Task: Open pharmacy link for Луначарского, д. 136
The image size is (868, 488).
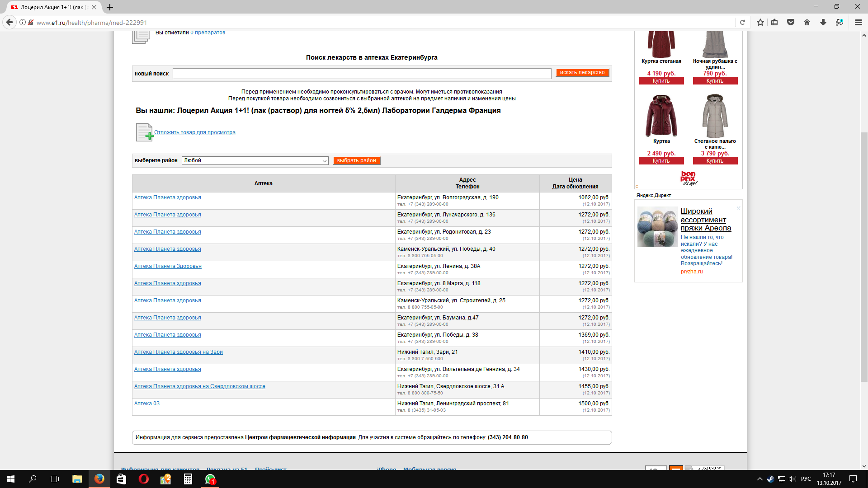Action: [168, 215]
